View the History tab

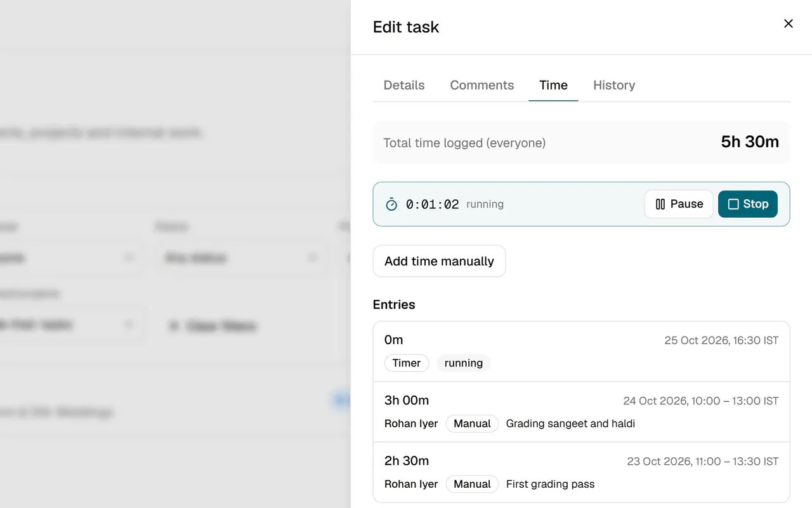(x=614, y=85)
